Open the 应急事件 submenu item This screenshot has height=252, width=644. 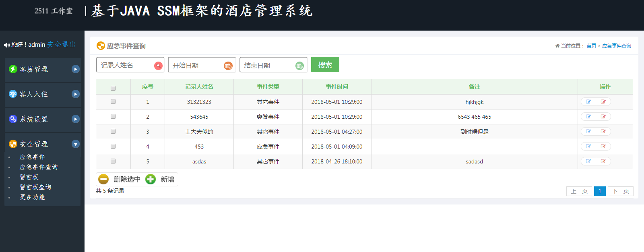point(32,157)
